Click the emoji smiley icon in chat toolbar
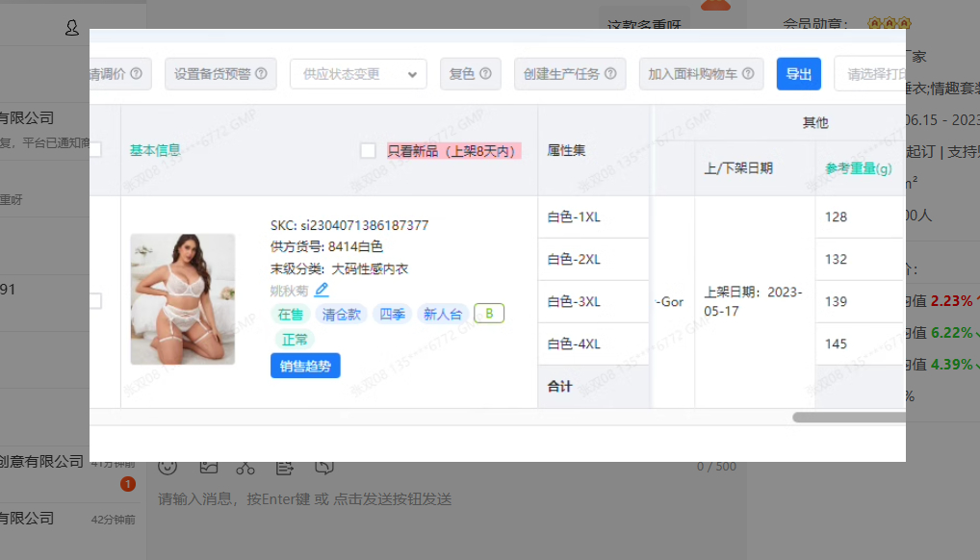This screenshot has width=980, height=560. [168, 467]
